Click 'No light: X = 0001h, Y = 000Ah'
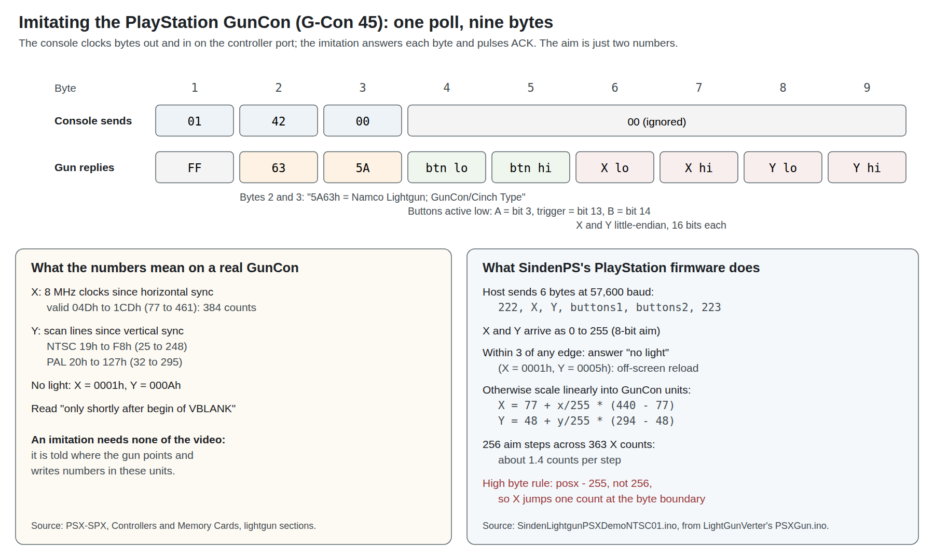Image resolution: width=934 pixels, height=560 pixels. tap(106, 385)
